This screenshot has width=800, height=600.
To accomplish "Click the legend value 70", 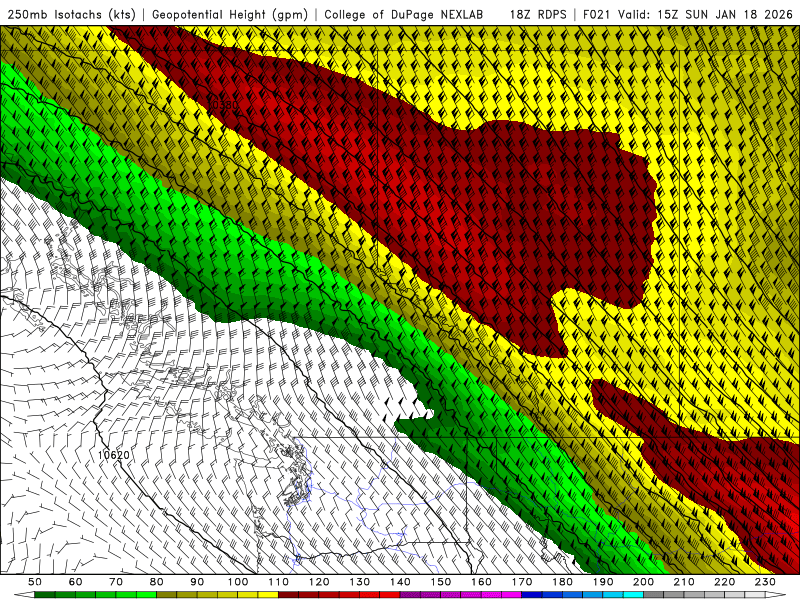I will click(x=116, y=582).
